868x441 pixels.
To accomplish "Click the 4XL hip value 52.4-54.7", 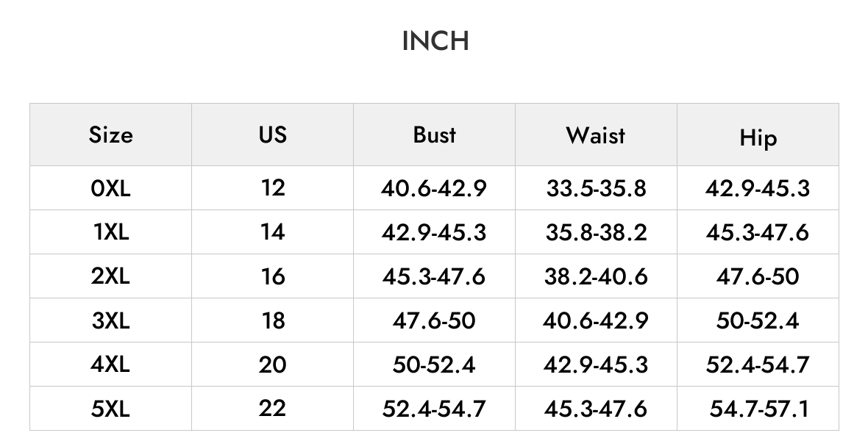I will click(758, 365).
